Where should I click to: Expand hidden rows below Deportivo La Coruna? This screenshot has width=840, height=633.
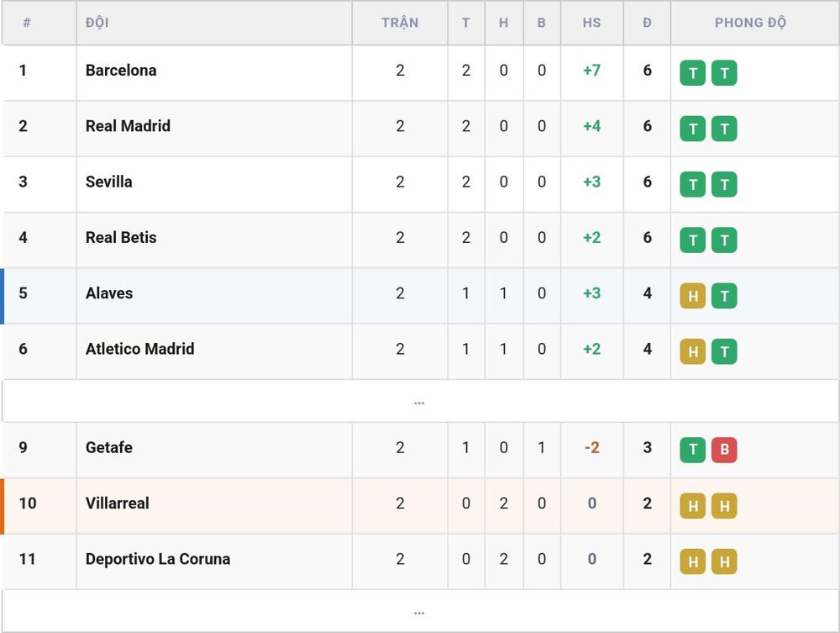(x=419, y=611)
